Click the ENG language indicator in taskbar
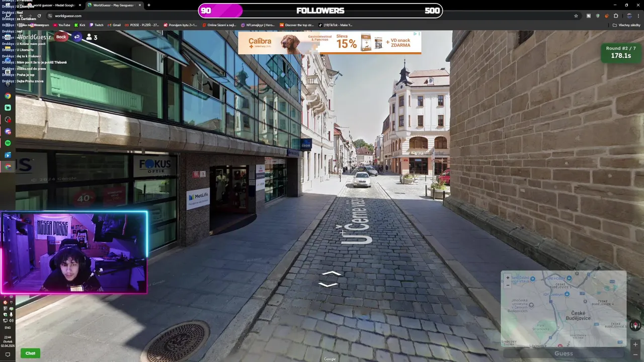 coord(8,327)
